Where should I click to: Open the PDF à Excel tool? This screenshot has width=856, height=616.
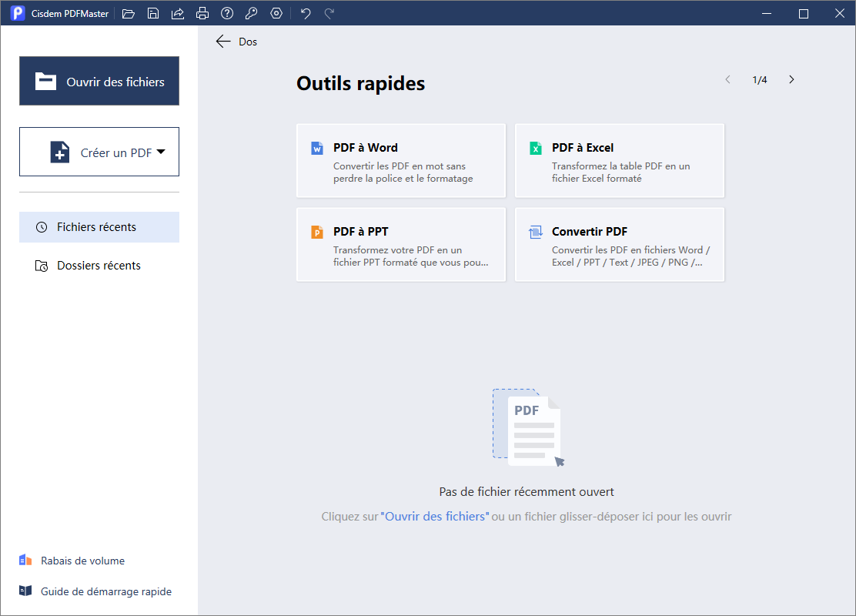click(619, 161)
